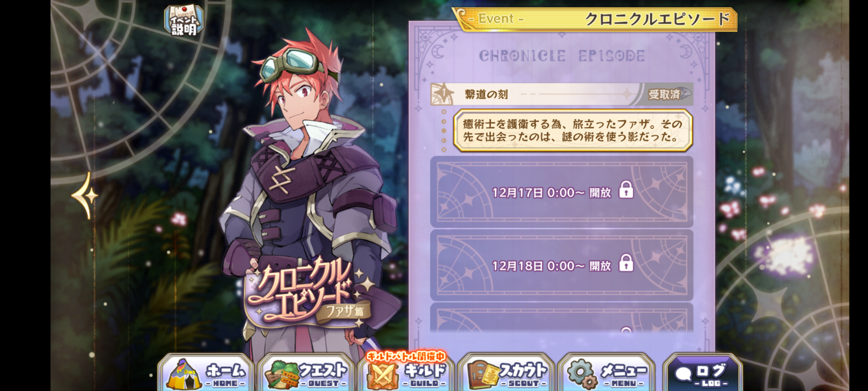The height and width of the screenshot is (391, 868).
Task: Tap the 受取済 received badge
Action: pos(664,94)
